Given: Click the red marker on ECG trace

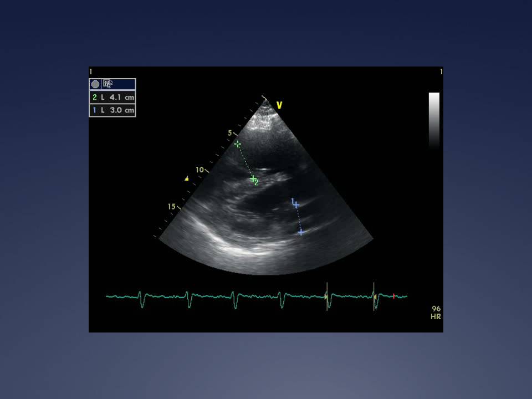Looking at the screenshot, I should pos(393,296).
